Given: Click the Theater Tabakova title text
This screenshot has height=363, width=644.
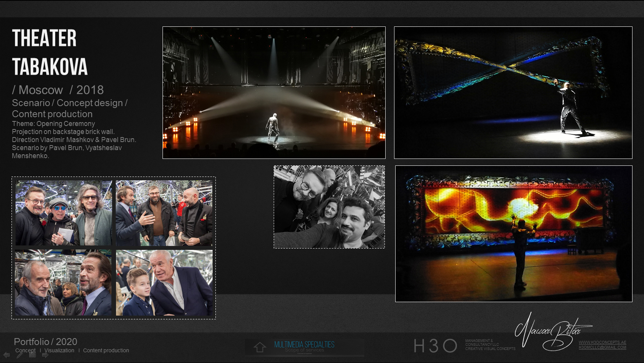Looking at the screenshot, I should click(x=50, y=52).
